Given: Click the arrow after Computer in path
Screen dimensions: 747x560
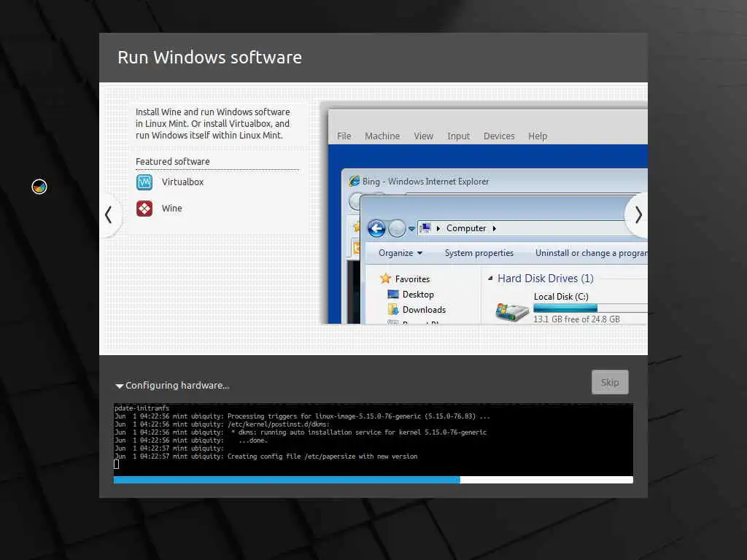Looking at the screenshot, I should pyautogui.click(x=495, y=228).
